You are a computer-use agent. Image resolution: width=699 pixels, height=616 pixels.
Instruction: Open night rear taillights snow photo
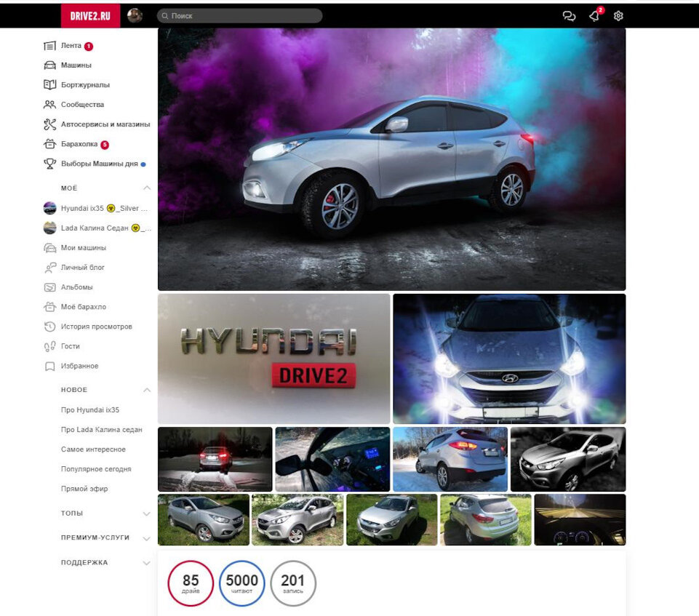(215, 459)
